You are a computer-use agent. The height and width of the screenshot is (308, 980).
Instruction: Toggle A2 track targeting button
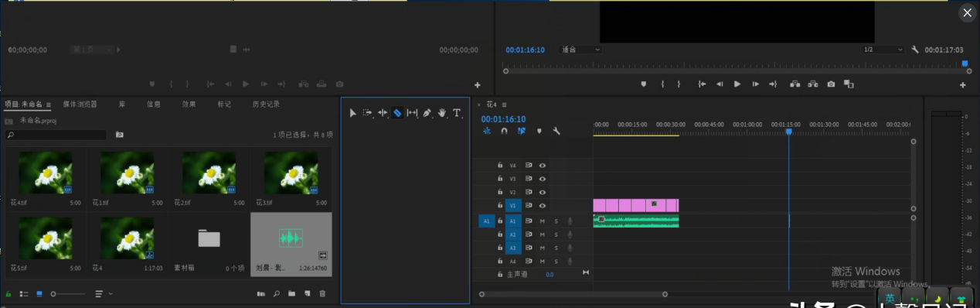(x=513, y=234)
